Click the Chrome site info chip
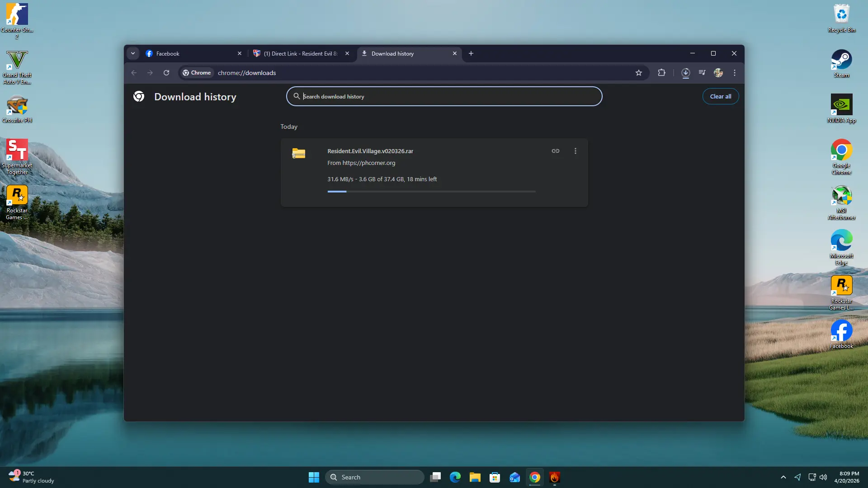This screenshot has width=868, height=488. (197, 73)
